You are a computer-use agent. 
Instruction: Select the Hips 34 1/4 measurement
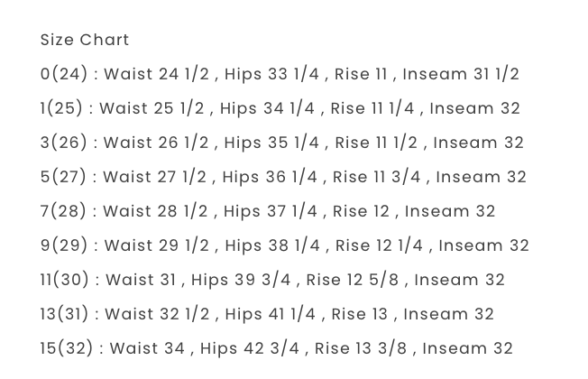268,108
